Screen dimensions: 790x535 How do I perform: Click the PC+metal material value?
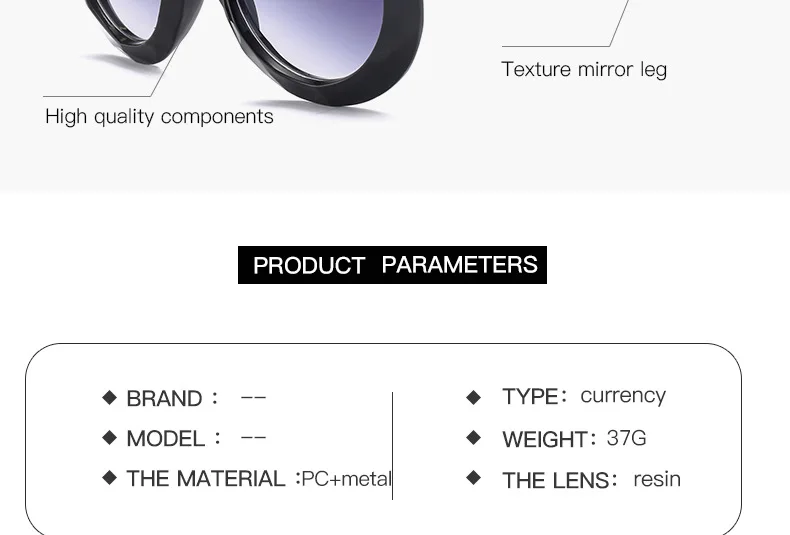[346, 479]
